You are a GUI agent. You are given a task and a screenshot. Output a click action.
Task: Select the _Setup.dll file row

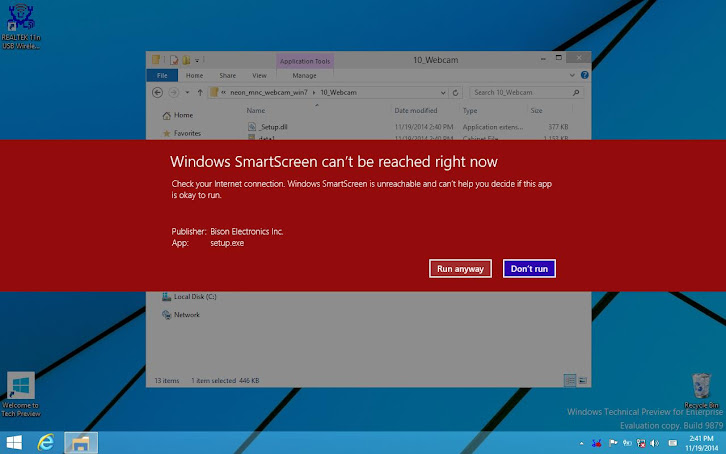(407, 127)
